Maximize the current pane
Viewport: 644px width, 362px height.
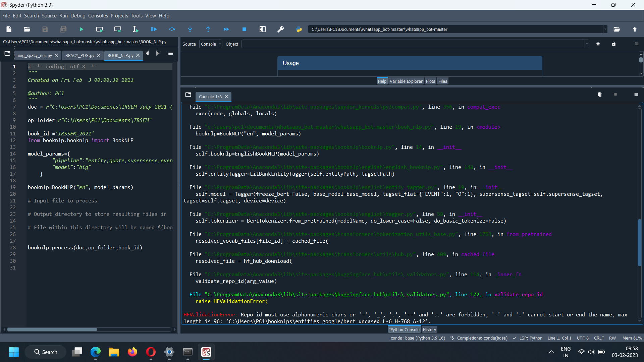[263, 29]
